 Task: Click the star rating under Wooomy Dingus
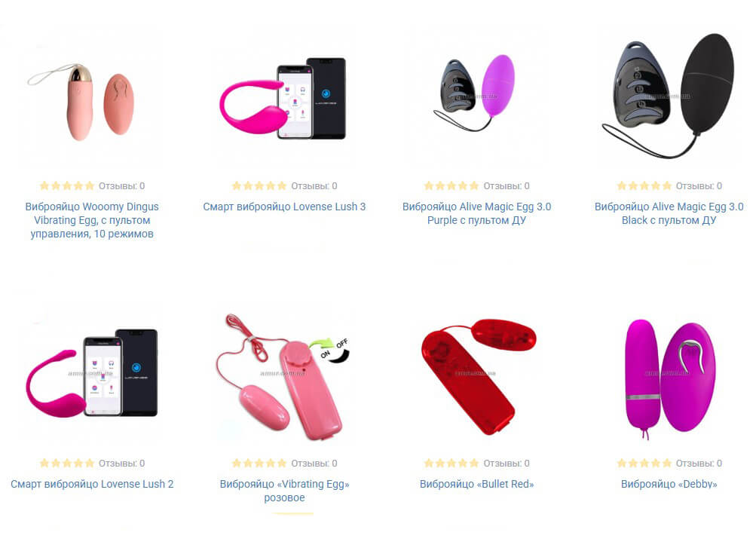pos(66,185)
